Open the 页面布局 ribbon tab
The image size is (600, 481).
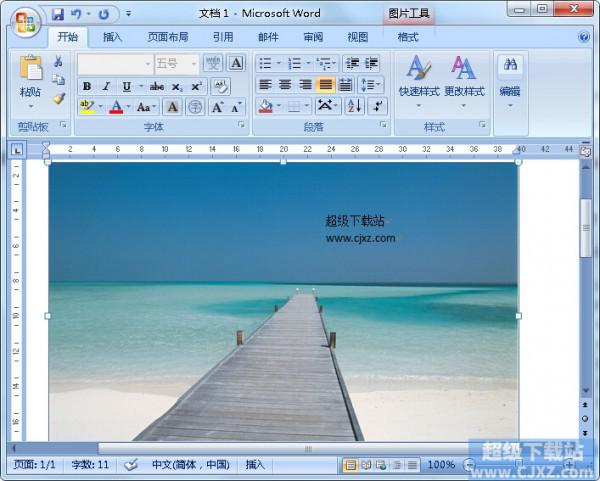point(168,37)
